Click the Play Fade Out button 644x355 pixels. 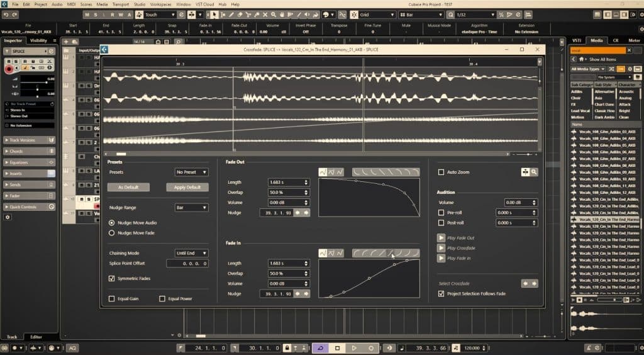pos(441,238)
